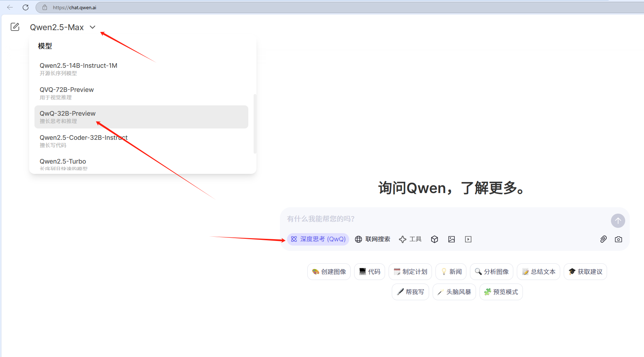Screen dimensions: 644x357
Task: Select Qwen2.5-14B-Instruct-1M model
Action: point(141,69)
